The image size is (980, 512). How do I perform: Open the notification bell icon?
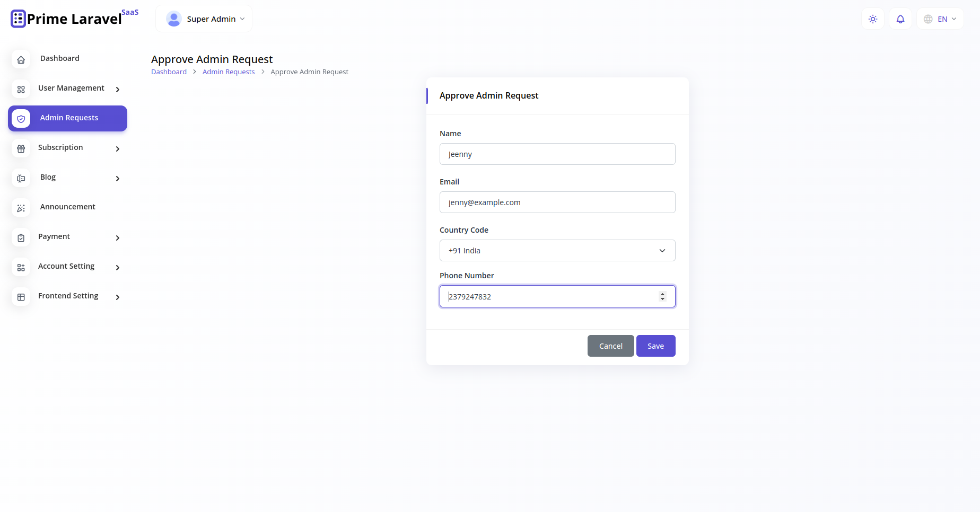tap(900, 19)
